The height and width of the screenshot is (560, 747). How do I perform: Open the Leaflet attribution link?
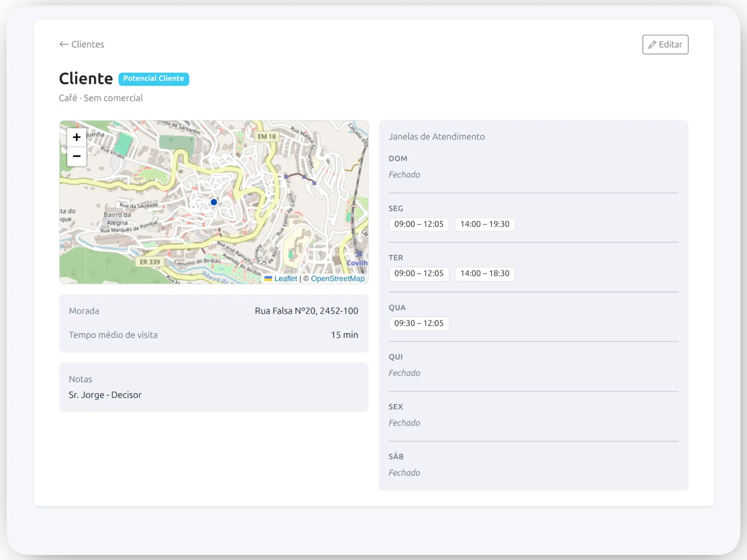click(285, 278)
